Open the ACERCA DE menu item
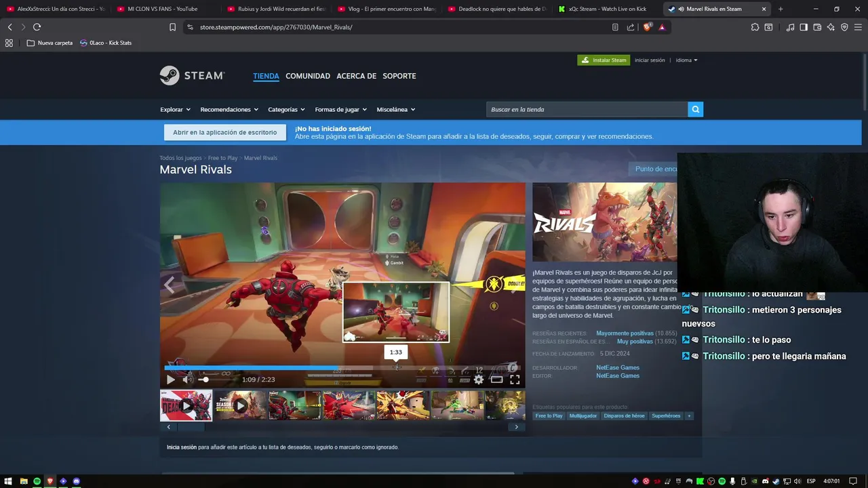868x488 pixels. 356,76
